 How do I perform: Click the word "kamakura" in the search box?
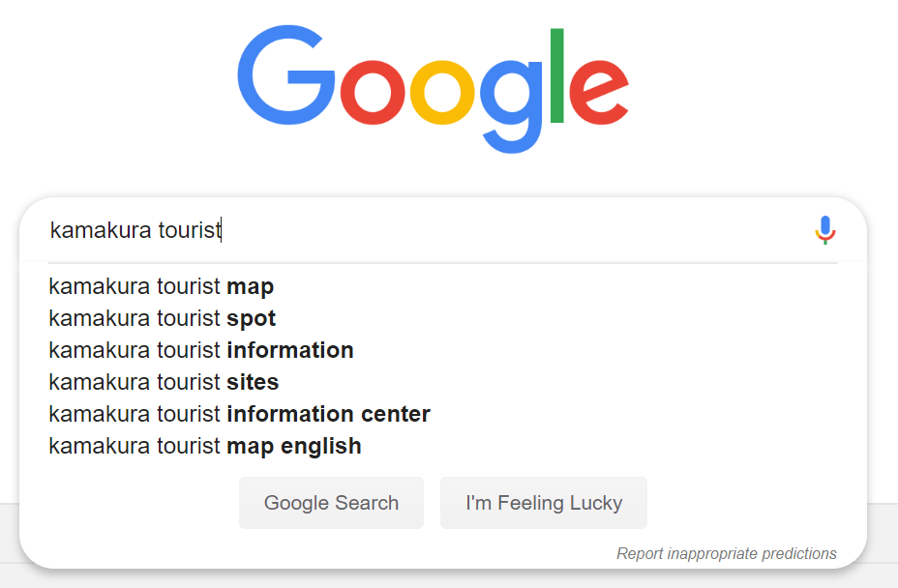coord(101,231)
